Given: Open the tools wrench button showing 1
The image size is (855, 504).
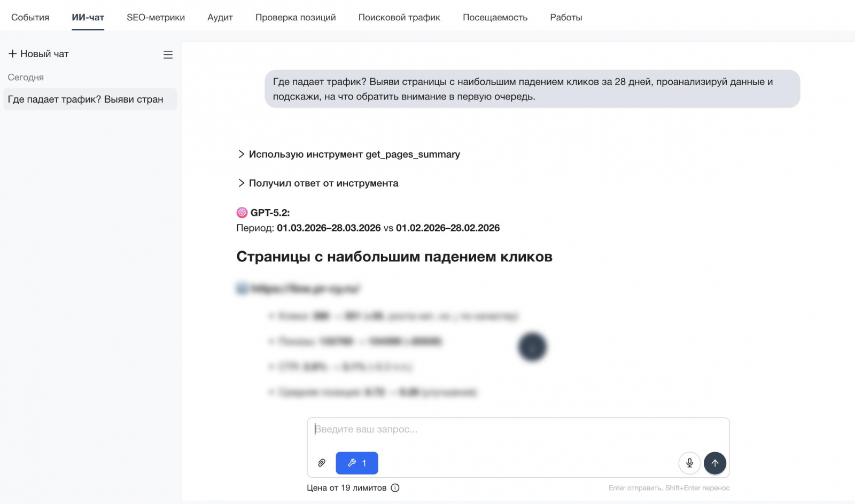Looking at the screenshot, I should (x=357, y=463).
